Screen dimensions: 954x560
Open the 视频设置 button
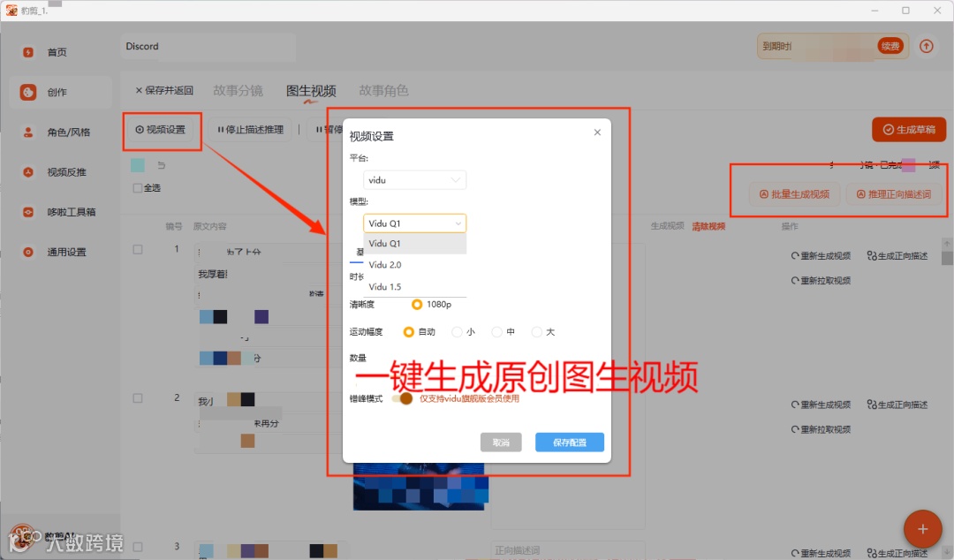[x=161, y=130]
